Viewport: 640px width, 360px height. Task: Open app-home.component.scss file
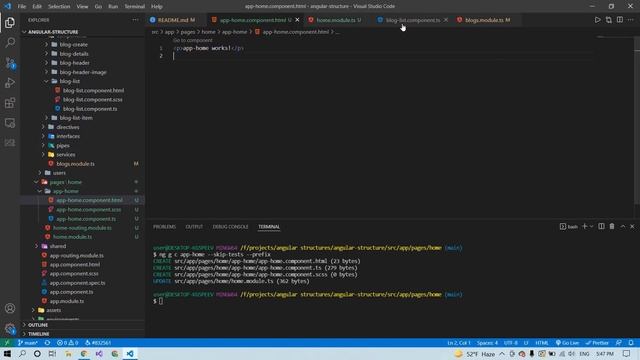point(89,209)
